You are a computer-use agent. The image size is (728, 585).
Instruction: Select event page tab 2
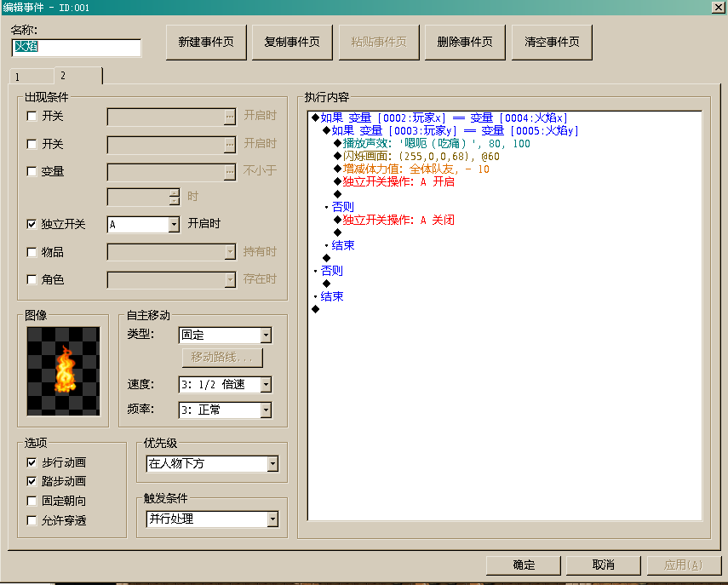[78, 75]
